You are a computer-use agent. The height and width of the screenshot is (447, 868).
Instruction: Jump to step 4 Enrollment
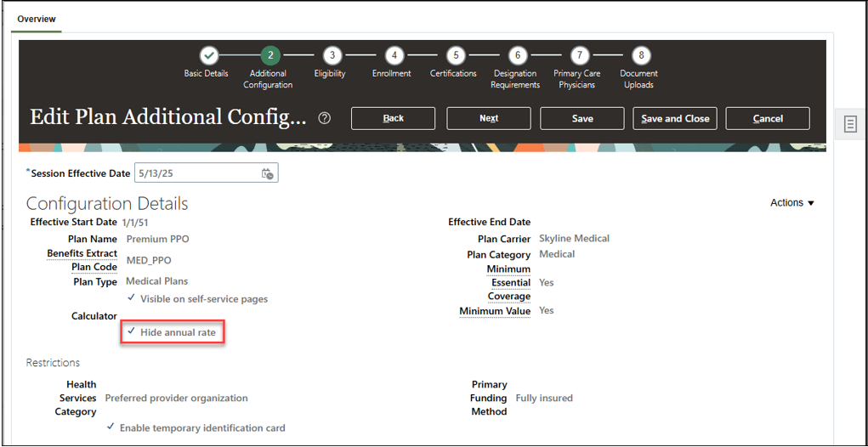click(x=394, y=55)
